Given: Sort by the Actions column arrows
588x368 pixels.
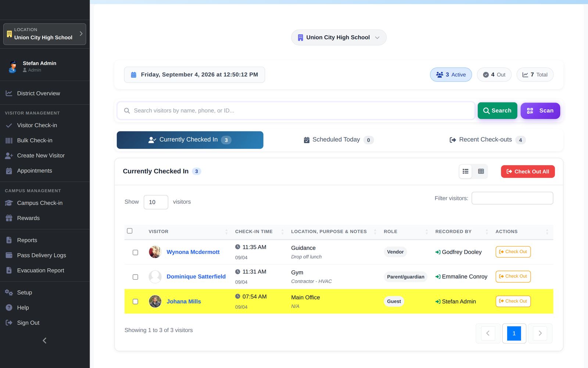Looking at the screenshot, I should click(547, 232).
